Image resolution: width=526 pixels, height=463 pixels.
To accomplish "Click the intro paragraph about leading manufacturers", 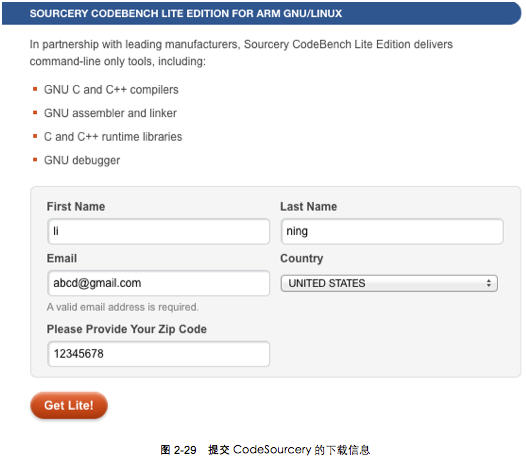I will point(241,53).
